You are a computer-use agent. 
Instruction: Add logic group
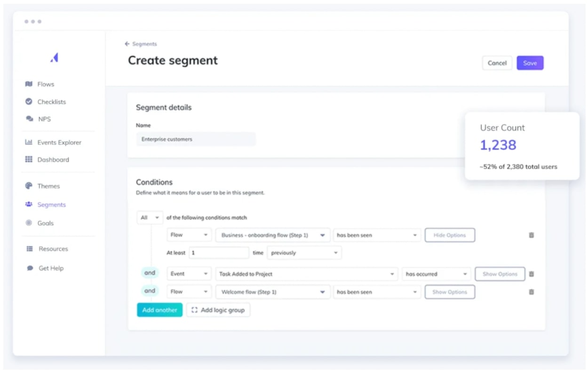(218, 310)
